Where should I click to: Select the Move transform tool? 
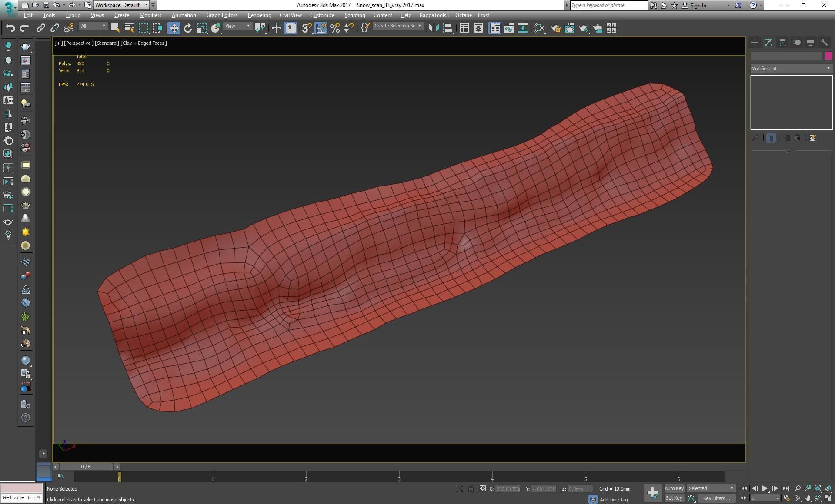pyautogui.click(x=174, y=28)
